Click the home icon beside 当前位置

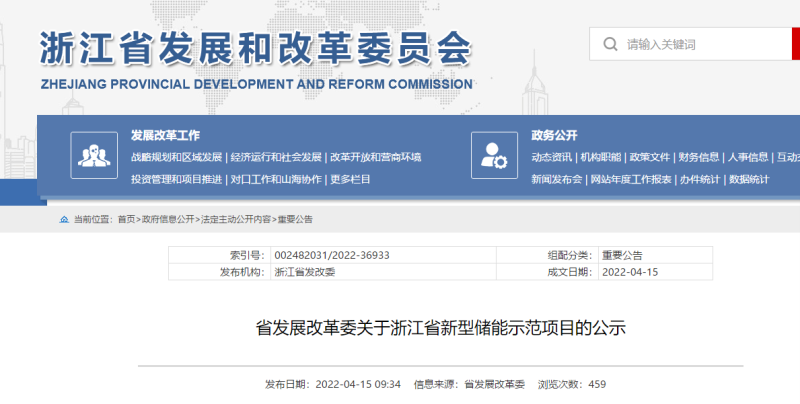pyautogui.click(x=65, y=218)
